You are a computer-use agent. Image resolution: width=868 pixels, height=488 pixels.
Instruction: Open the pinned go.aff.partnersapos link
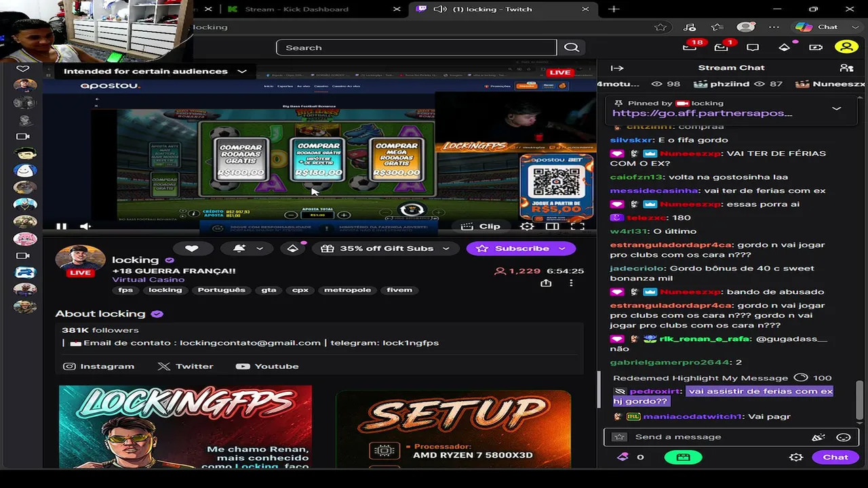[x=702, y=113]
